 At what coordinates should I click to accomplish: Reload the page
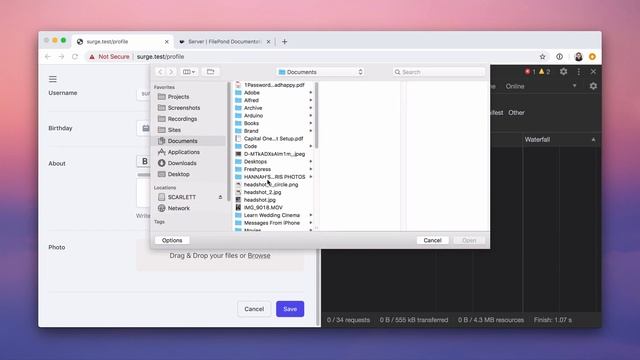[75, 57]
